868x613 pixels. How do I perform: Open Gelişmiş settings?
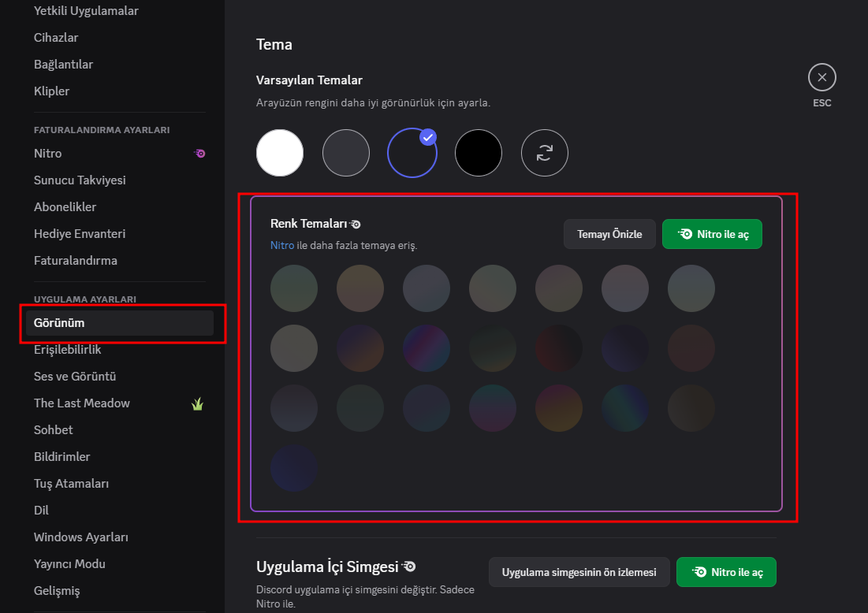(x=57, y=590)
